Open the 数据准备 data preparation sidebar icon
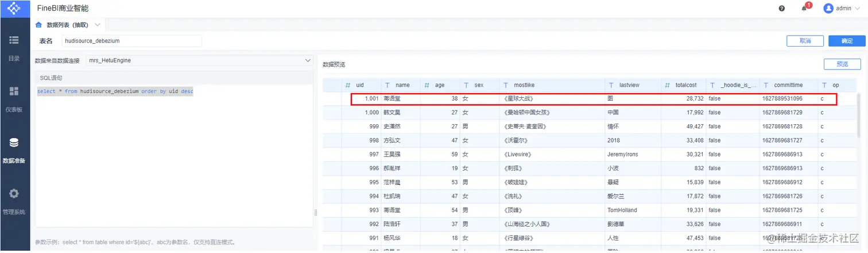 click(14, 142)
